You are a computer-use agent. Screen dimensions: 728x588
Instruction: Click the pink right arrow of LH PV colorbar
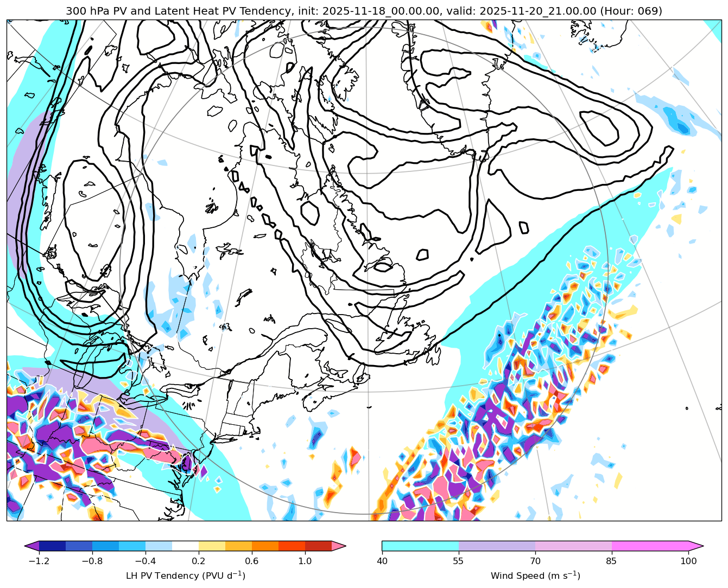click(339, 546)
